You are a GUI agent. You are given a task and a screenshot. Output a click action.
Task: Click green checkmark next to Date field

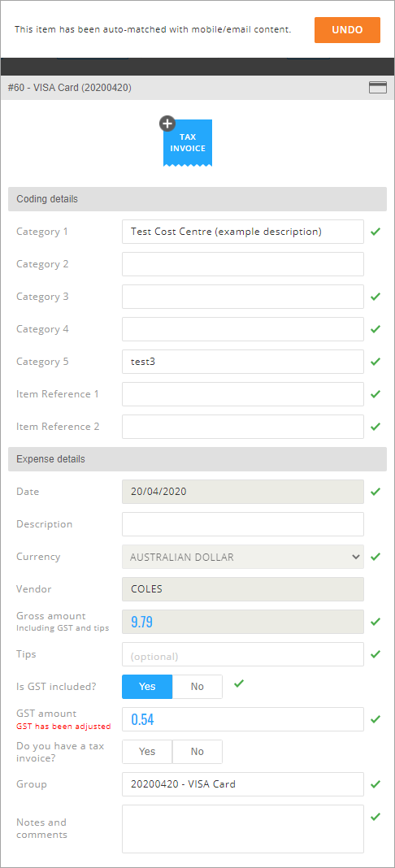coord(375,492)
